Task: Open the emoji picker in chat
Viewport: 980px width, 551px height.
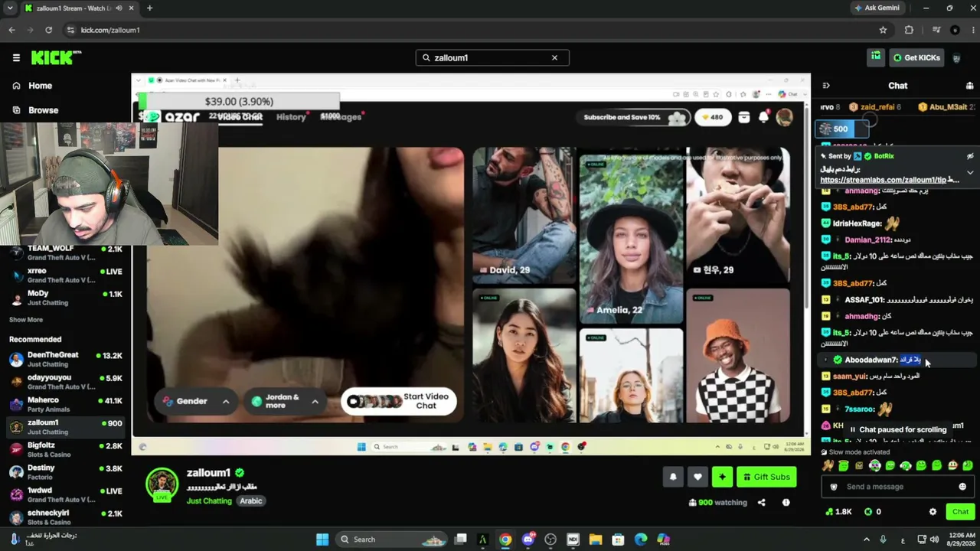Action: pyautogui.click(x=962, y=487)
